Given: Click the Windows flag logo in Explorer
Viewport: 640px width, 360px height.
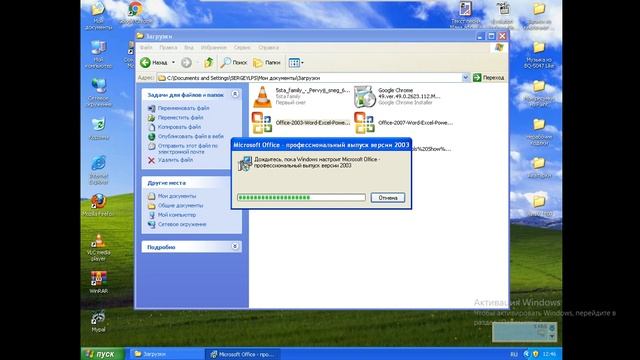Looking at the screenshot, I should click(499, 47).
